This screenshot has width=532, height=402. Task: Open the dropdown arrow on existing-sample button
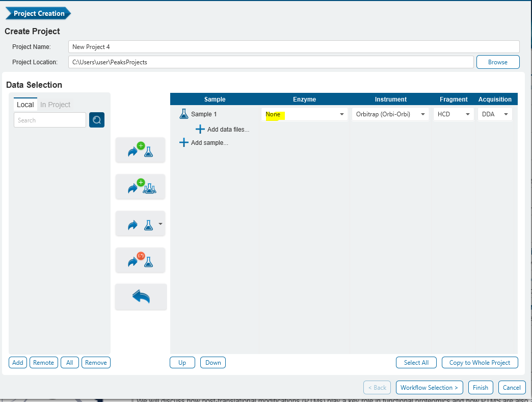[x=161, y=224]
